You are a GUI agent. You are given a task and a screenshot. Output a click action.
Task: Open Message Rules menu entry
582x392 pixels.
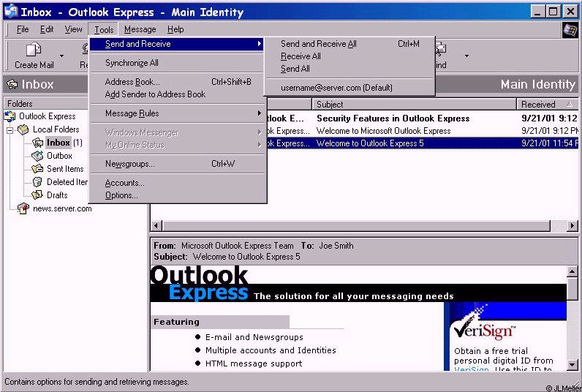[x=178, y=113]
